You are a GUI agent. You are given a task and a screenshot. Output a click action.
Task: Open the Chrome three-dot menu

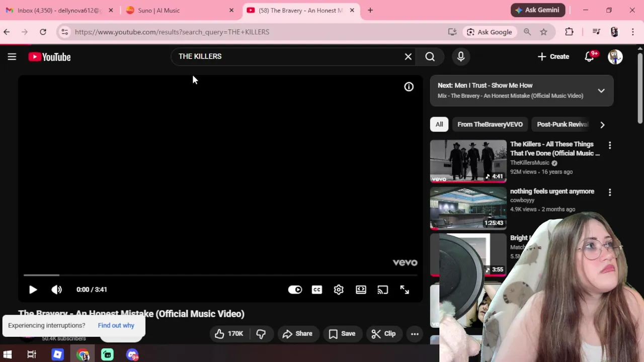tap(632, 32)
